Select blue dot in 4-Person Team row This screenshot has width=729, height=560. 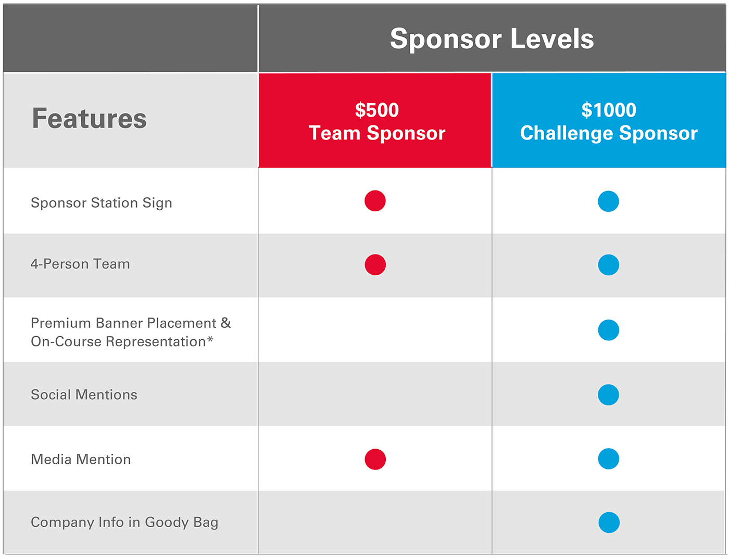(608, 265)
